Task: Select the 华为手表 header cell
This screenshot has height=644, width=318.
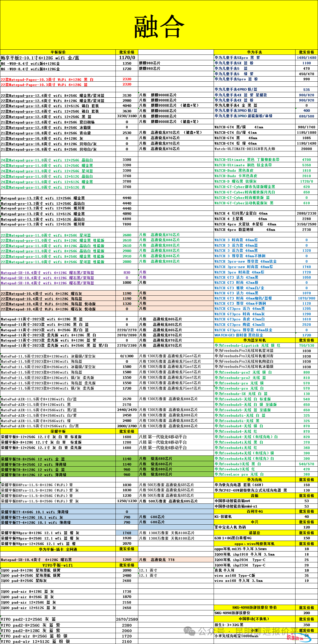Action: coord(255,52)
